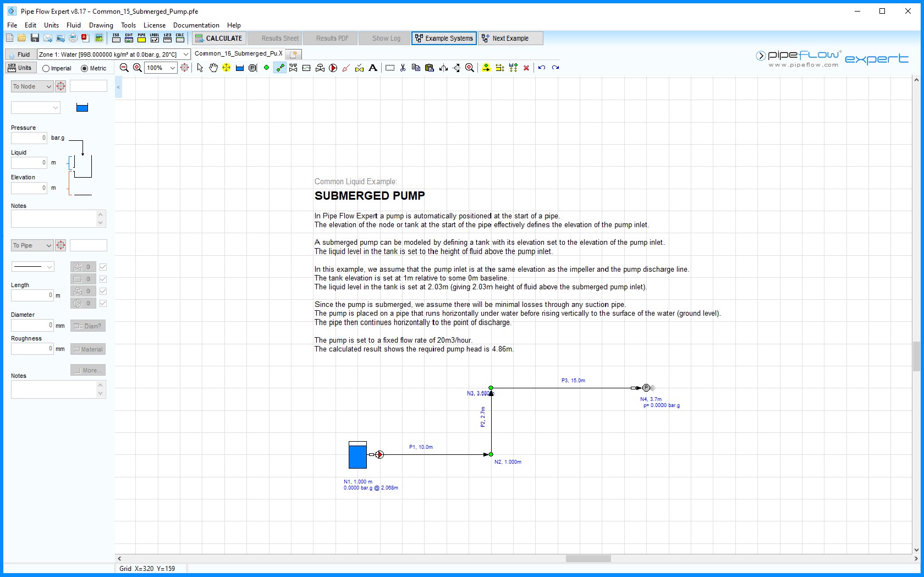
Task: Toggle the pump checkbox in pipe panel
Action: 103,303
